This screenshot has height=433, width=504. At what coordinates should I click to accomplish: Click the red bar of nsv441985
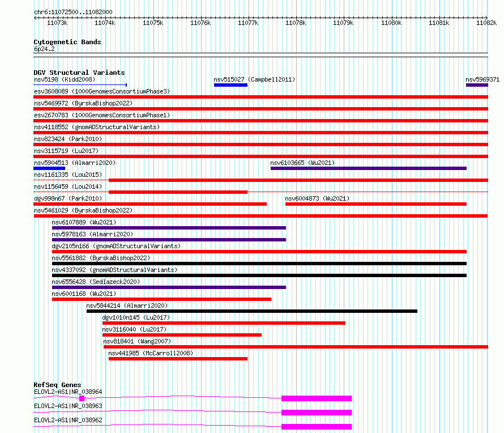[178, 359]
